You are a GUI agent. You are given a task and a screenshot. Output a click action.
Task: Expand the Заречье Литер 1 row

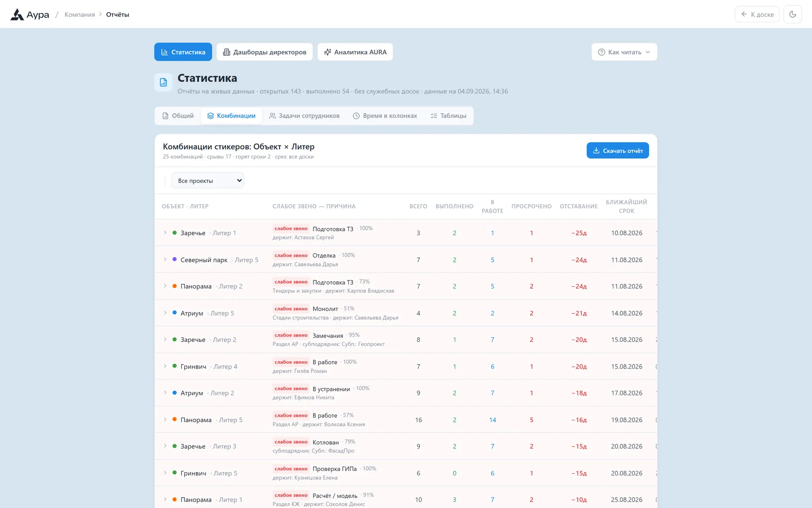[x=165, y=233]
